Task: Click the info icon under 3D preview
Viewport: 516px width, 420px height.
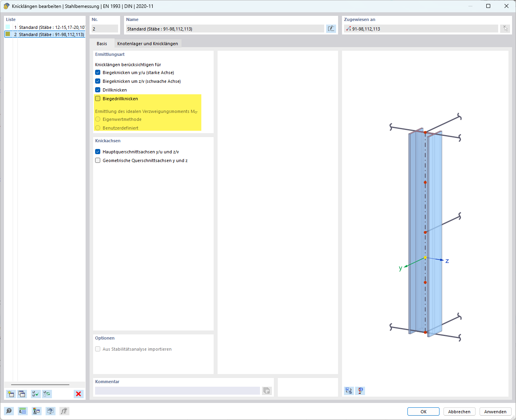Action: pos(360,391)
